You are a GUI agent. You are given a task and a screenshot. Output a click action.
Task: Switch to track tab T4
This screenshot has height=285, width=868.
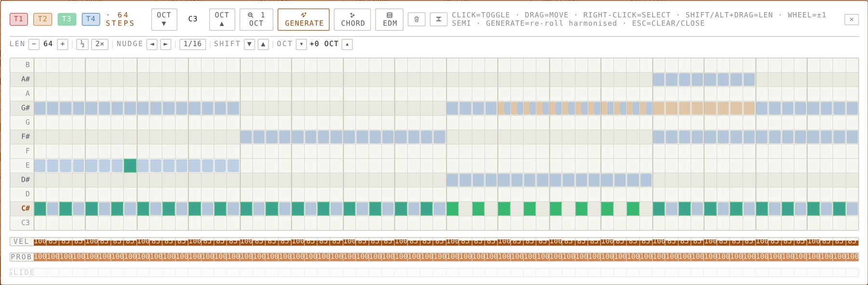(x=91, y=19)
